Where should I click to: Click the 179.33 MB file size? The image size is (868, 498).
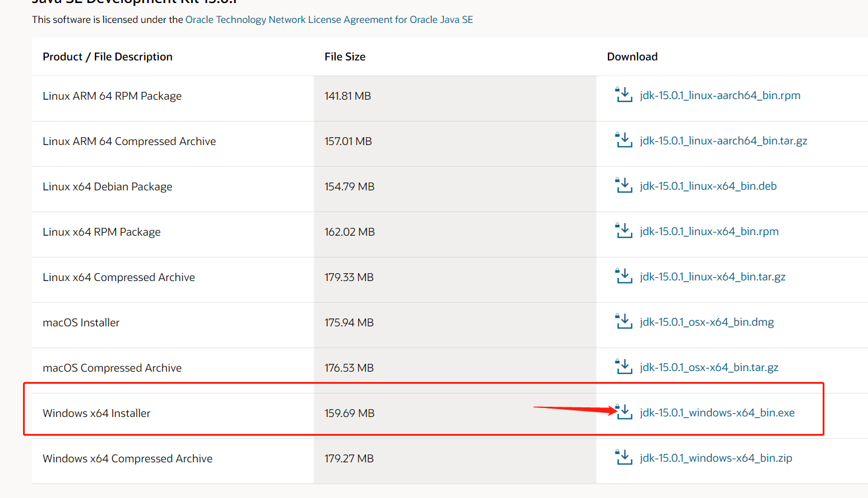349,277
